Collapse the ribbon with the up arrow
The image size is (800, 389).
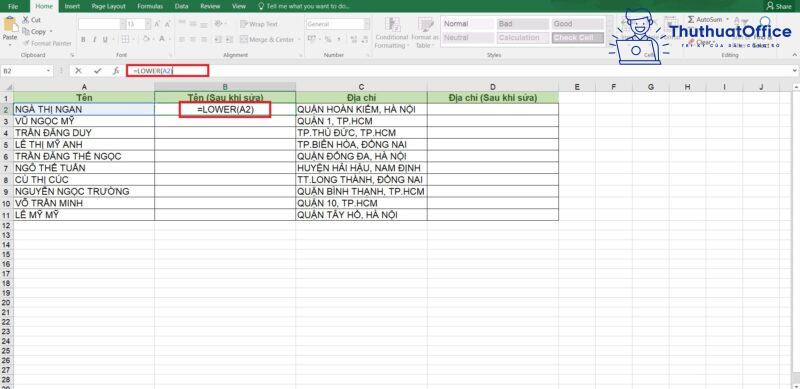(x=795, y=55)
